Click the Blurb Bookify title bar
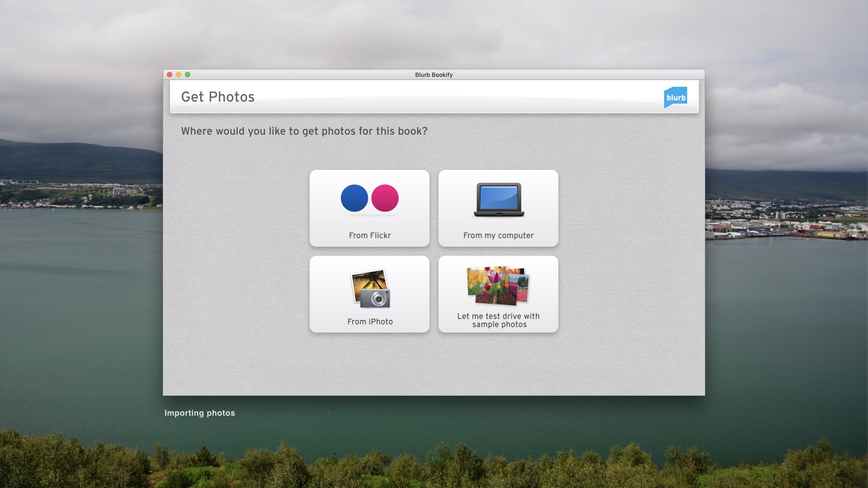 433,75
